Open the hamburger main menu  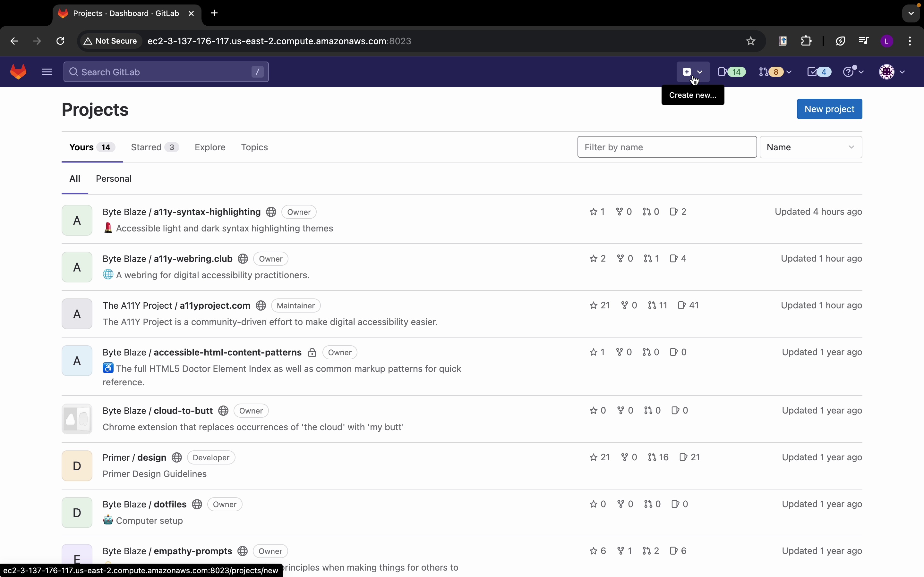click(47, 72)
